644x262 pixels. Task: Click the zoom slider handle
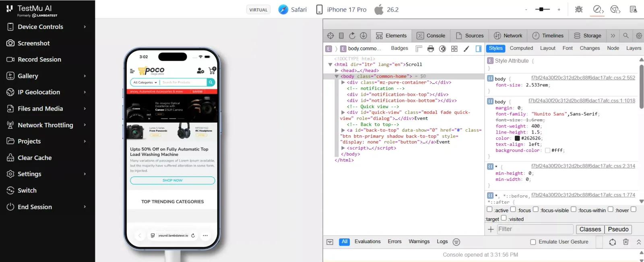coord(541,9)
